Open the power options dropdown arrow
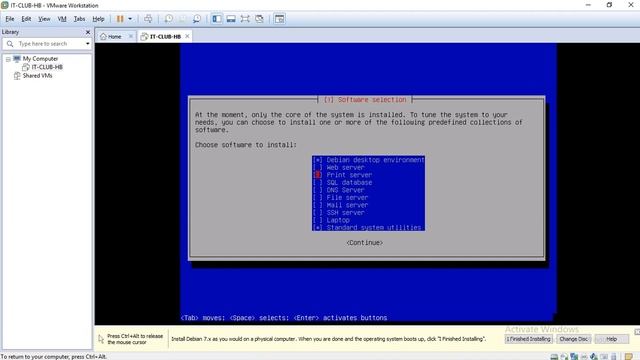Image resolution: width=640 pixels, height=360 pixels. point(130,19)
